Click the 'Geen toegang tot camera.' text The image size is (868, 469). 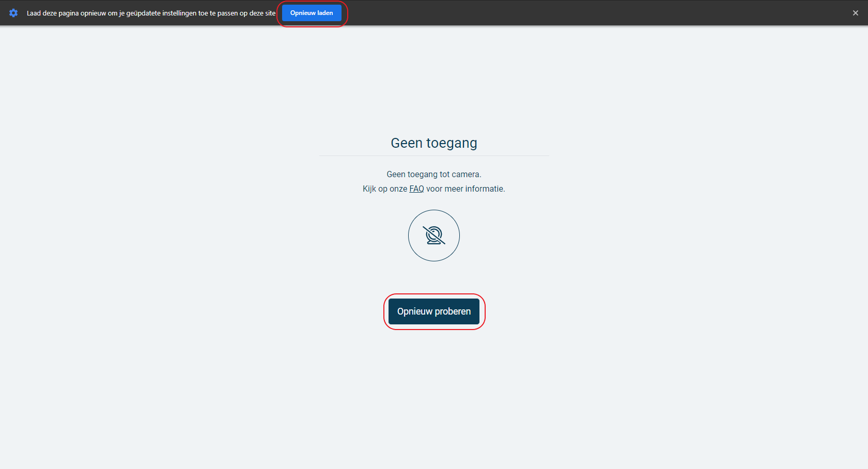tap(434, 175)
